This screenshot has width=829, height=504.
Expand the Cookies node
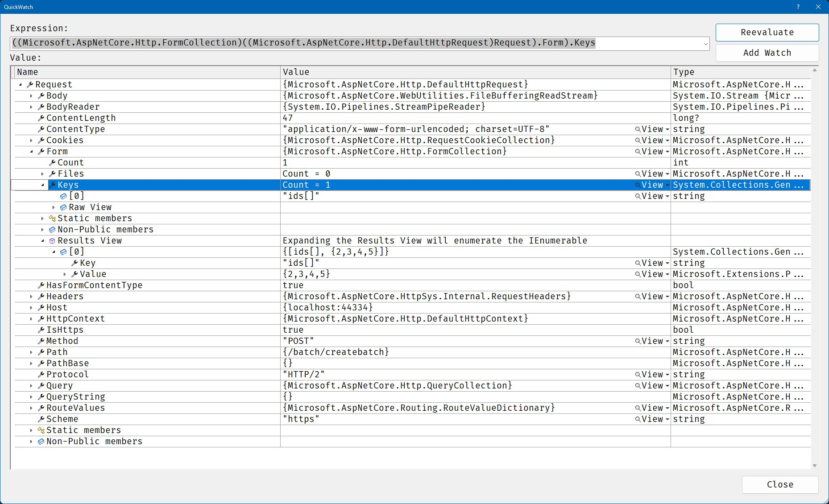[31, 140]
